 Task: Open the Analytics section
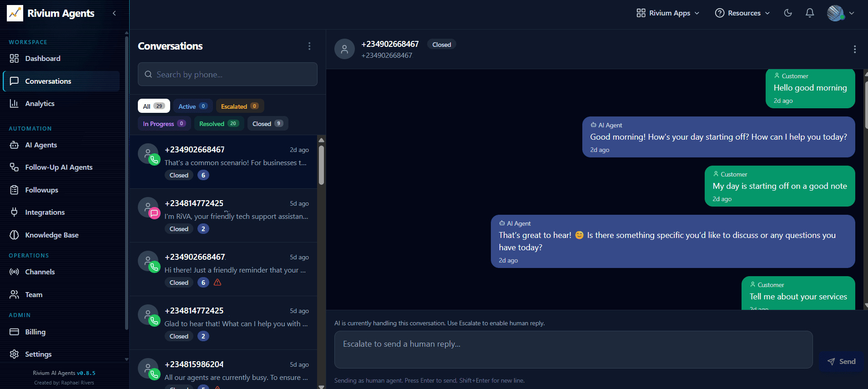click(x=61, y=103)
